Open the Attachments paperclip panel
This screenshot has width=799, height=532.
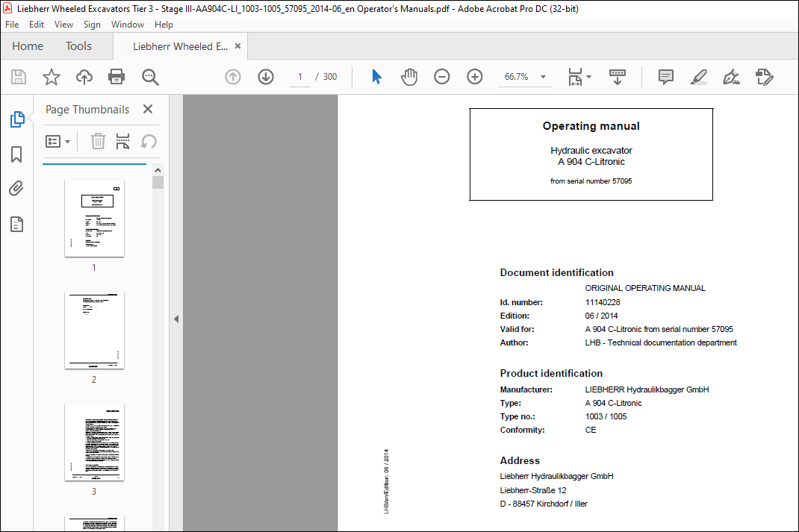[16, 189]
